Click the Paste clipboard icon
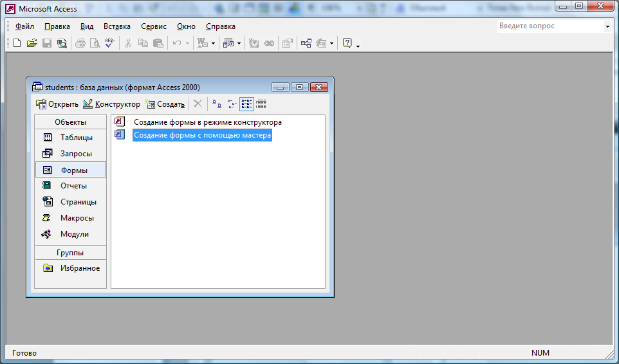 [158, 43]
